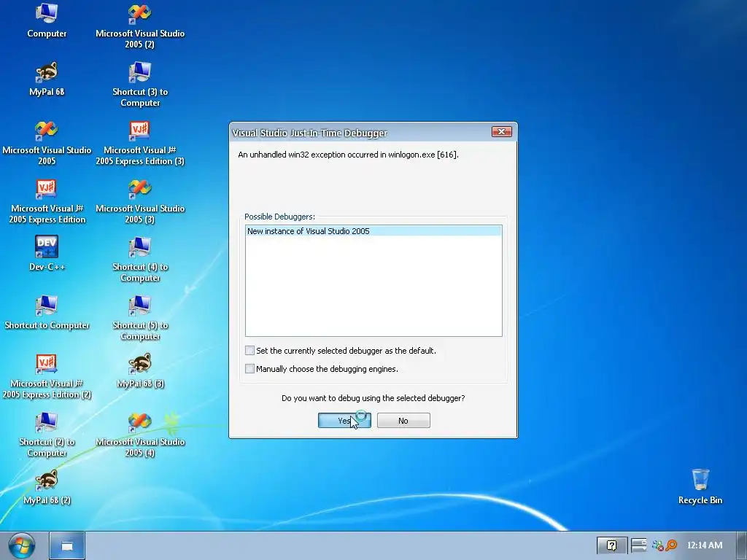Screen dimensions: 747x560
Task: Open the Windows Start menu orb
Action: coord(22,545)
